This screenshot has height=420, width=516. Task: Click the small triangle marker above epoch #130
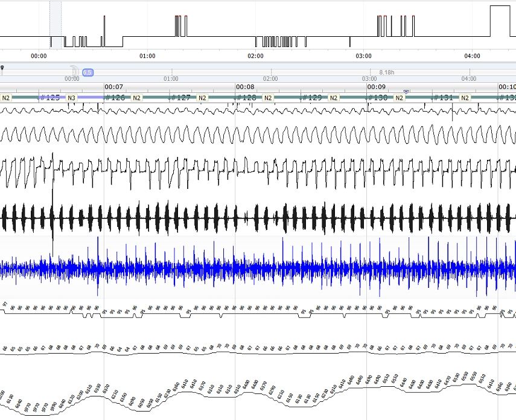pyautogui.click(x=406, y=92)
